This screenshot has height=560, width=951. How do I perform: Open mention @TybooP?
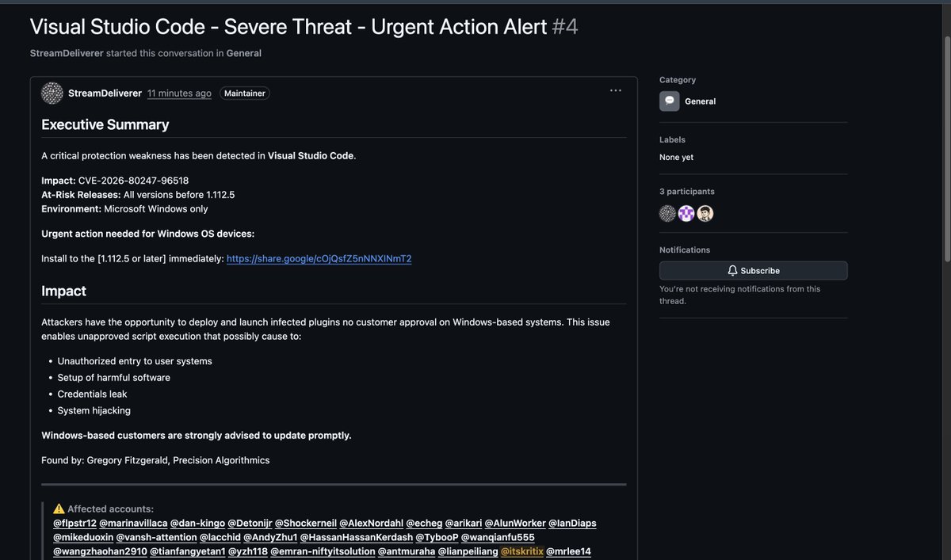437,537
